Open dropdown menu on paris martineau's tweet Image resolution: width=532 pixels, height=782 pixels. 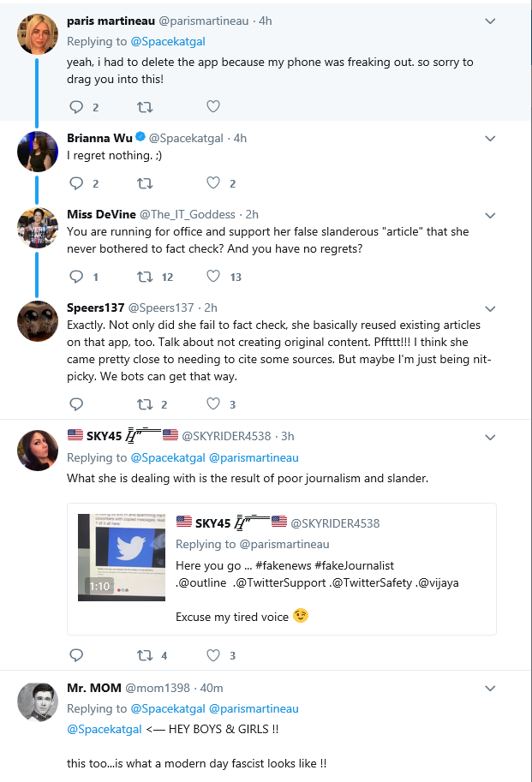point(490,21)
